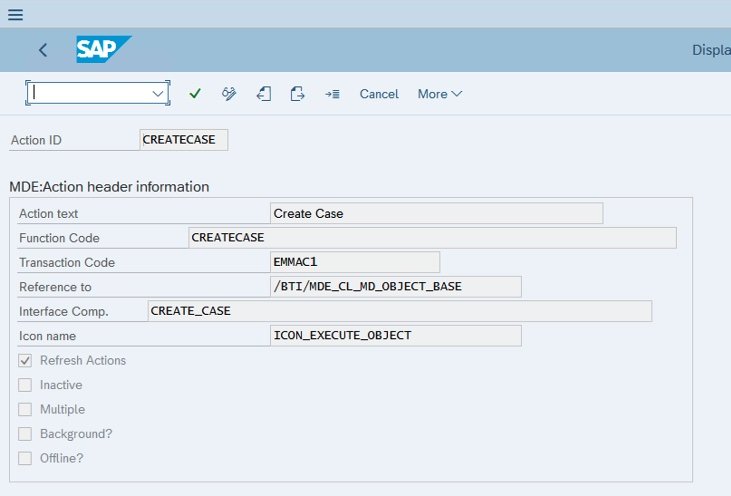Click the Reference to field
This screenshot has width=731, height=496.
click(396, 287)
